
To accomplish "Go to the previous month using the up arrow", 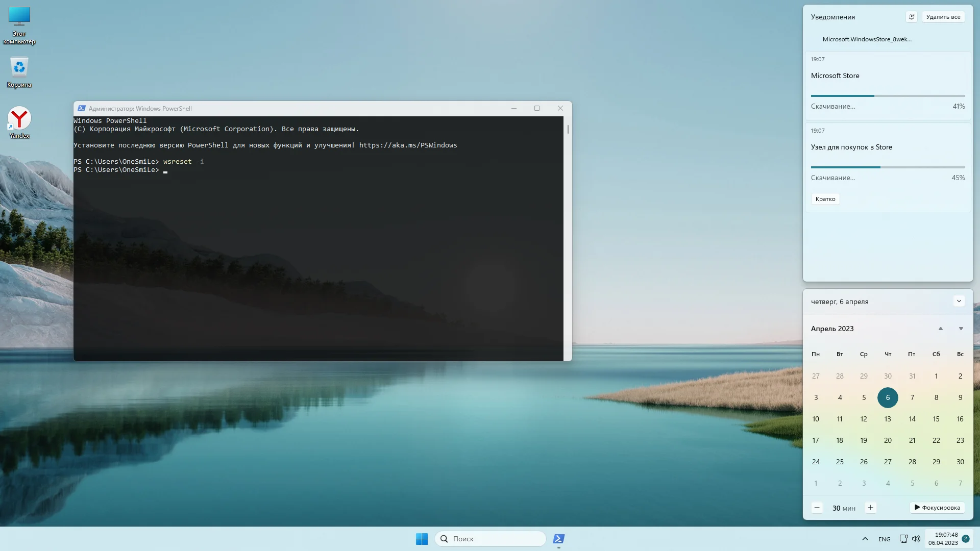I will 940,329.
